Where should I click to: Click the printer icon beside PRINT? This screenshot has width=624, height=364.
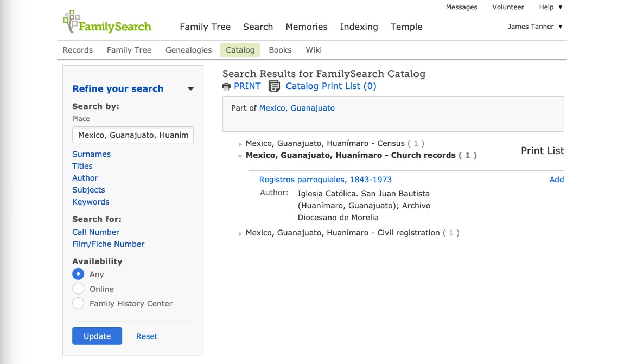click(227, 86)
